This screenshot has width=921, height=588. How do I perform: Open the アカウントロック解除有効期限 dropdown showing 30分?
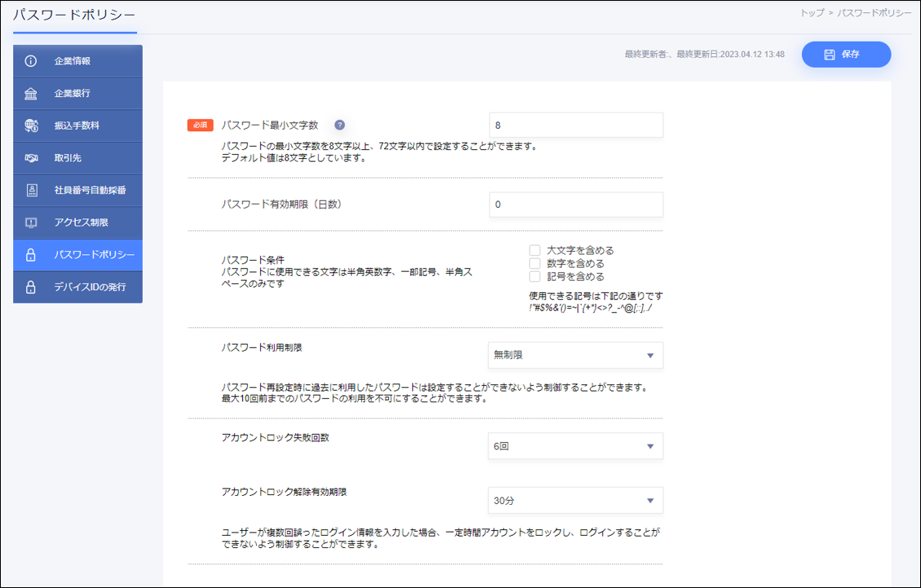pos(575,501)
